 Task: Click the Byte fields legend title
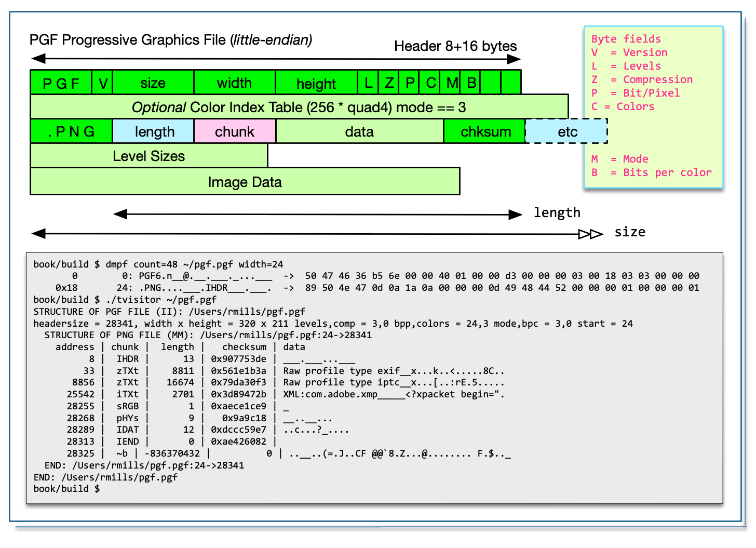(x=626, y=39)
